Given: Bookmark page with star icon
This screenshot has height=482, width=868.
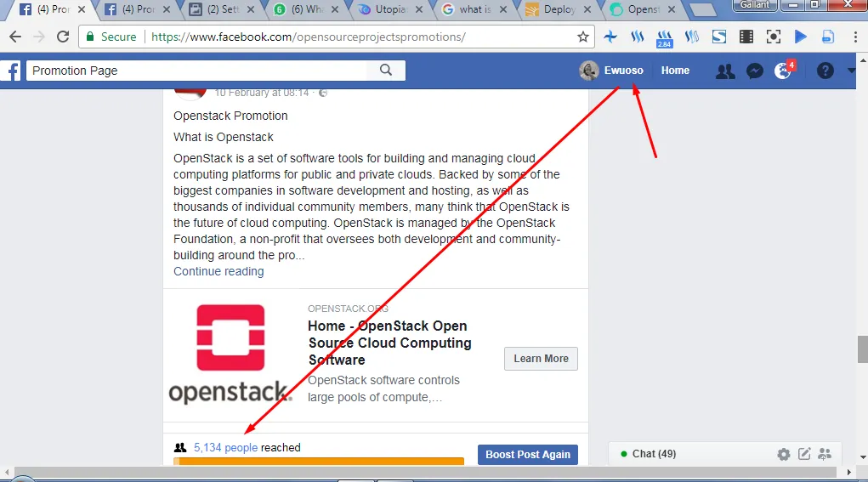Looking at the screenshot, I should (583, 37).
